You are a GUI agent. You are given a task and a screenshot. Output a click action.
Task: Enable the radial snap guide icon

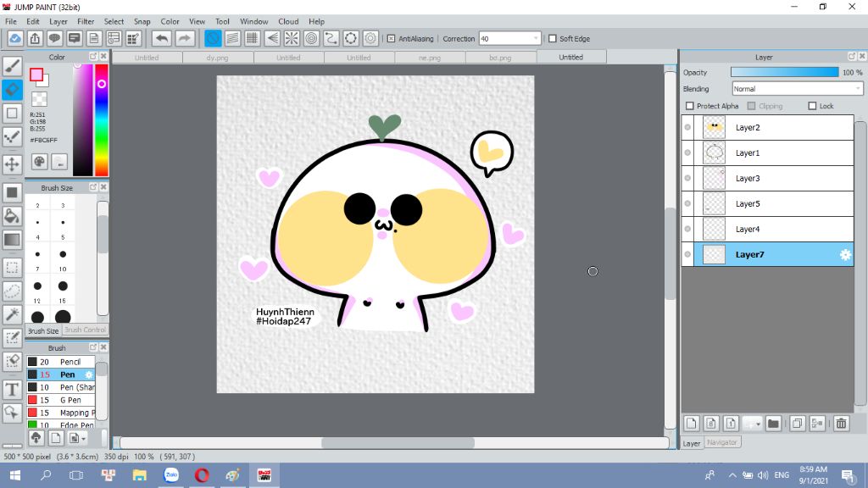(291, 38)
